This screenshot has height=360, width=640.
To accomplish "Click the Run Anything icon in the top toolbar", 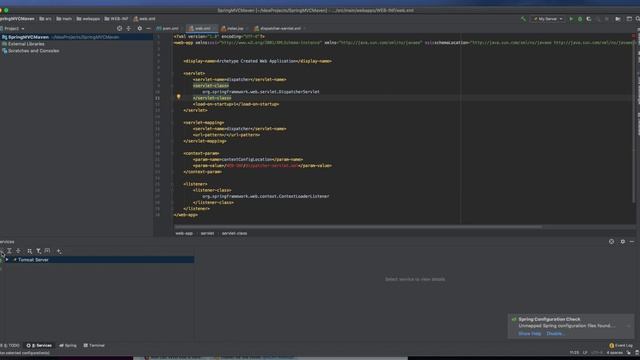I will (x=618, y=19).
